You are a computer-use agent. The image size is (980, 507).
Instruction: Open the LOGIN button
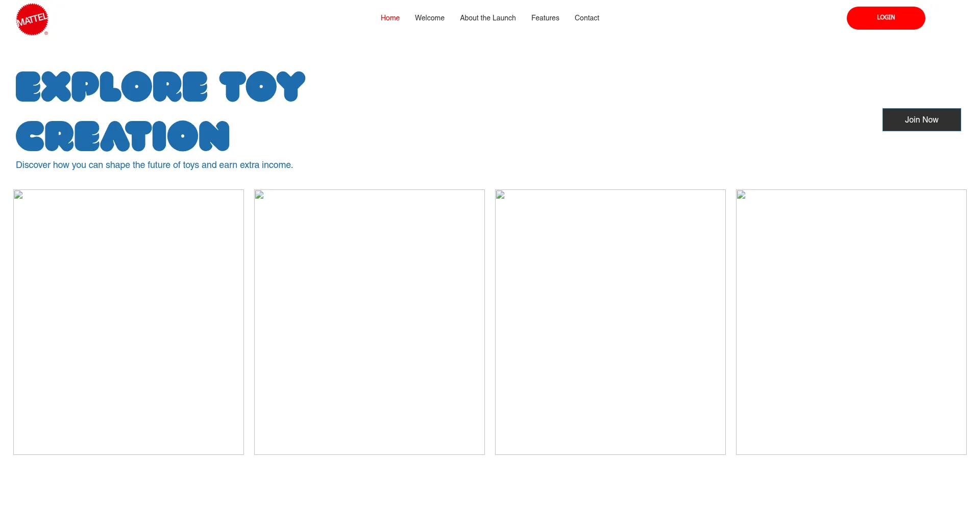coord(886,18)
